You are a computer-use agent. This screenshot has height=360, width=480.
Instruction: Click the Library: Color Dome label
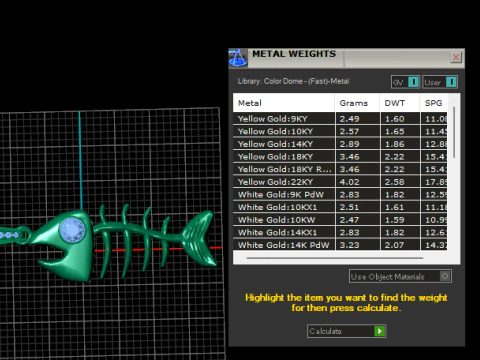click(x=293, y=81)
